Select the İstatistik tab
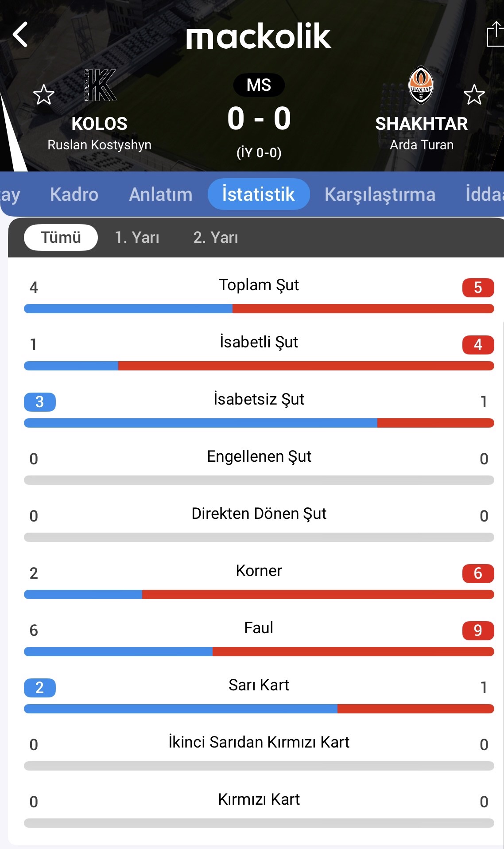This screenshot has width=504, height=849. click(258, 195)
